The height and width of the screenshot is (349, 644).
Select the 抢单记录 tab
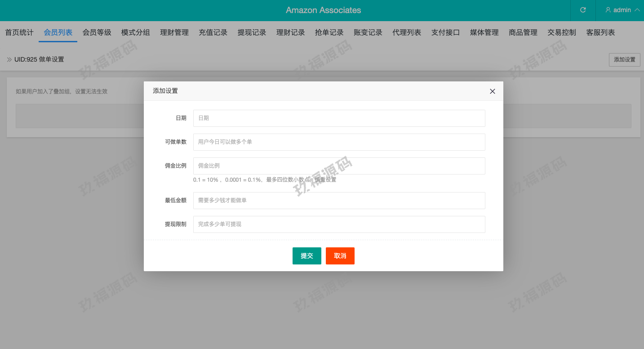pyautogui.click(x=329, y=32)
